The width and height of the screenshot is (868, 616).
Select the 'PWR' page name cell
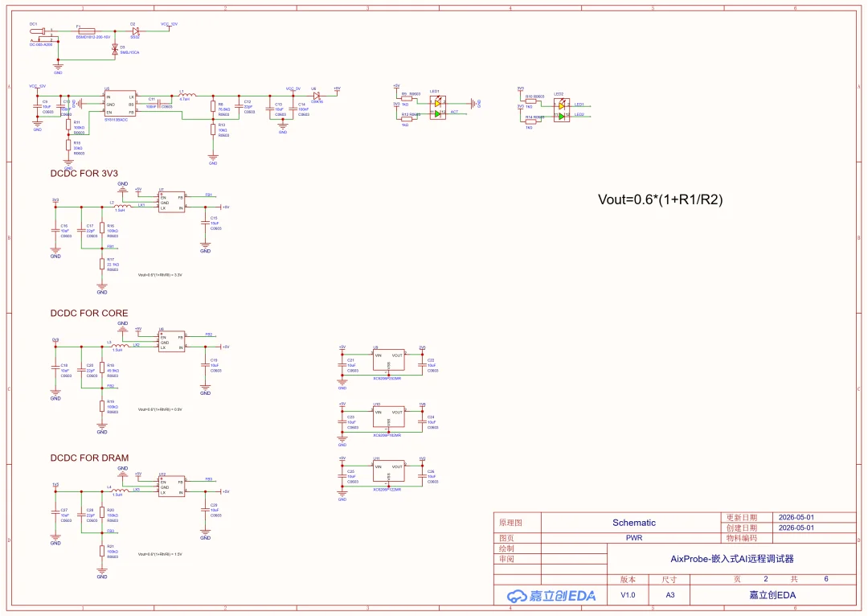click(634, 538)
